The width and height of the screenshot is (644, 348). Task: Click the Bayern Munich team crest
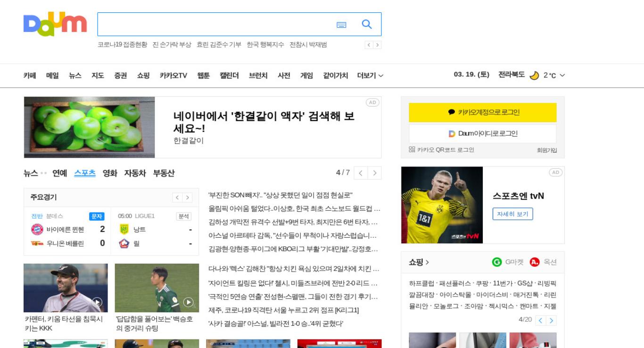point(37,230)
